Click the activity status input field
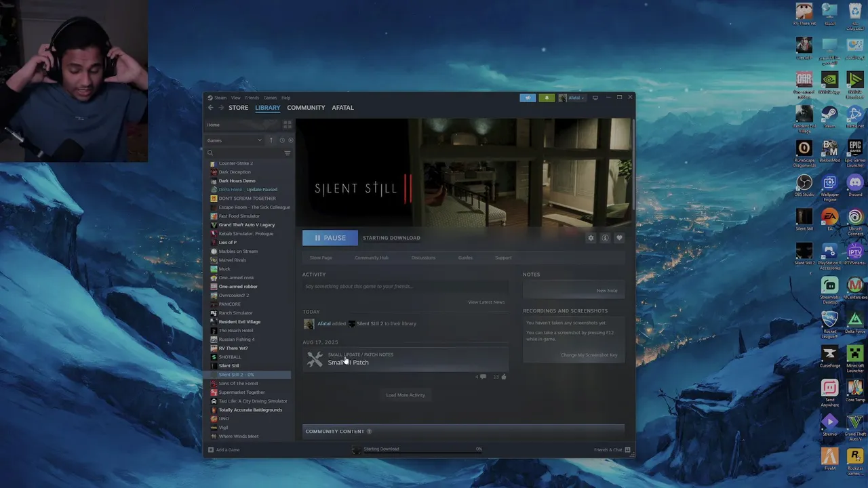Viewport: 868px width, 488px height. [x=405, y=287]
